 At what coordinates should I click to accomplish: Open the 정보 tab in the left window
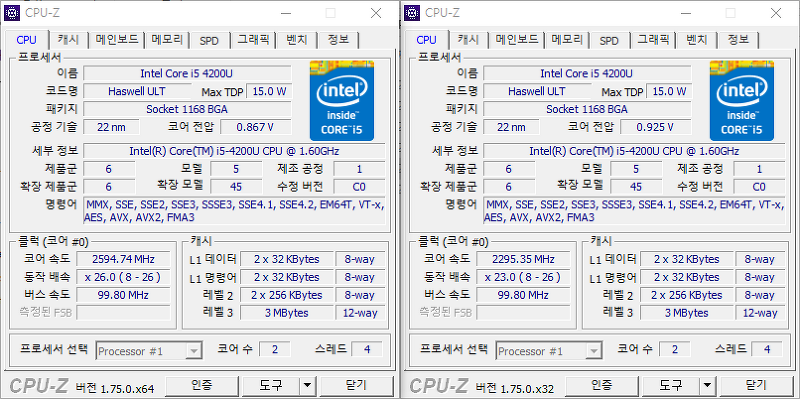[x=338, y=40]
